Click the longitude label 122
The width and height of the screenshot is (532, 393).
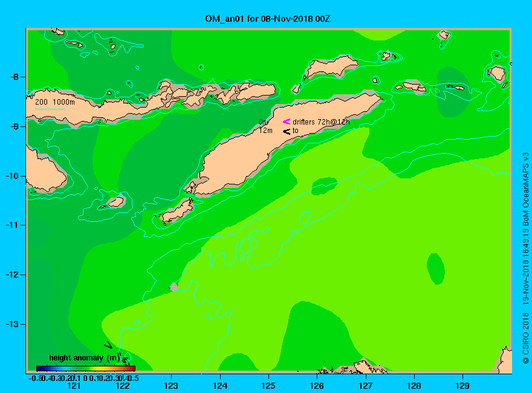pyautogui.click(x=123, y=386)
